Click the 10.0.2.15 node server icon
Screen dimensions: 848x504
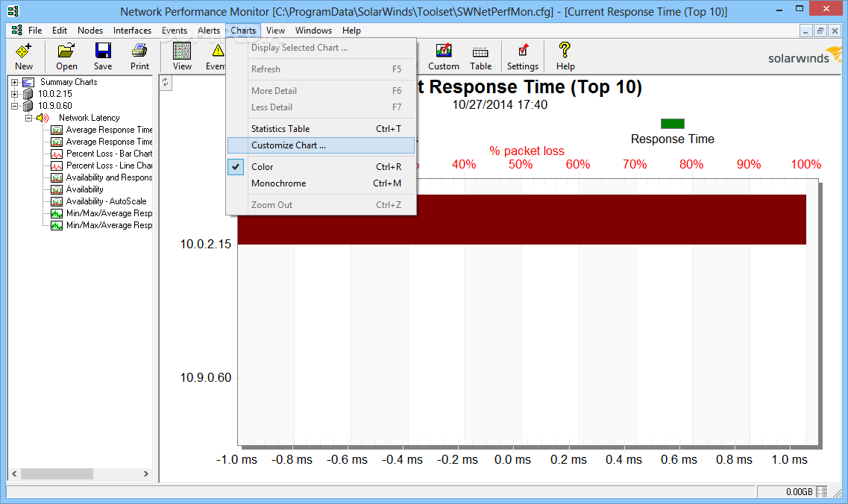(x=28, y=94)
